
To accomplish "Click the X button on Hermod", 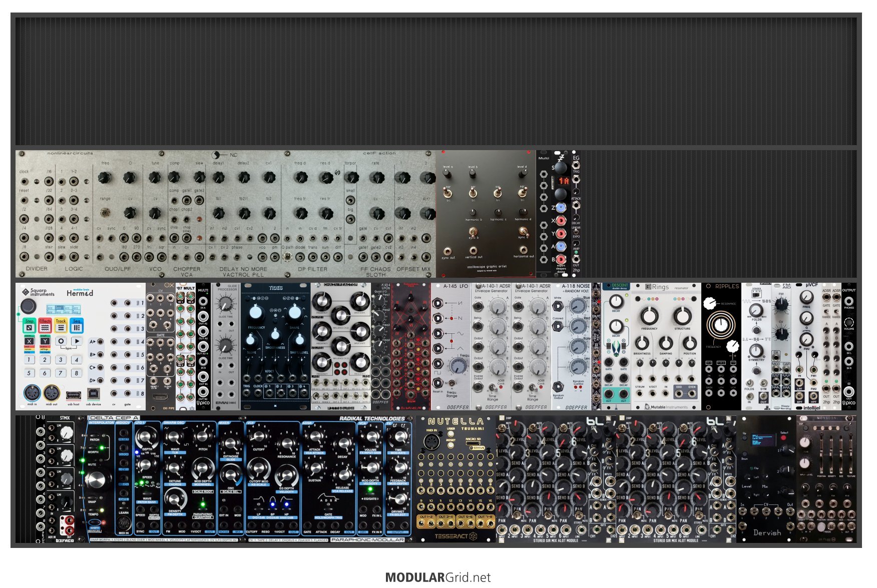I will [30, 341].
